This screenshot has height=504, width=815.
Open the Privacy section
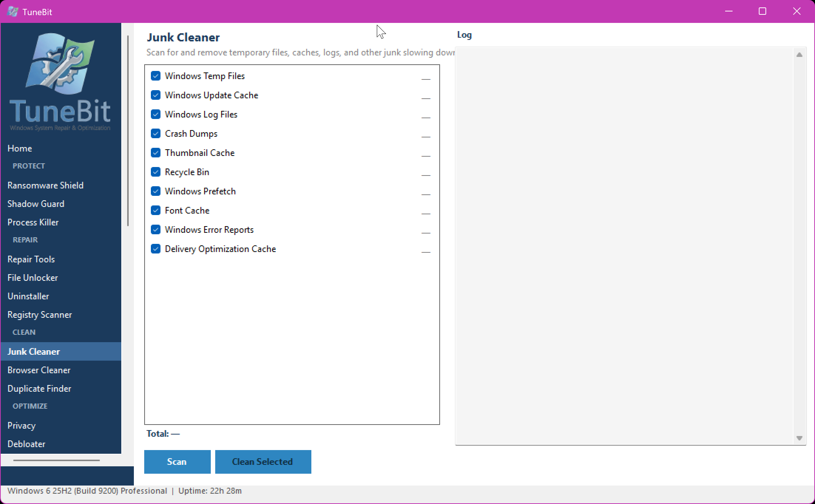click(61, 426)
